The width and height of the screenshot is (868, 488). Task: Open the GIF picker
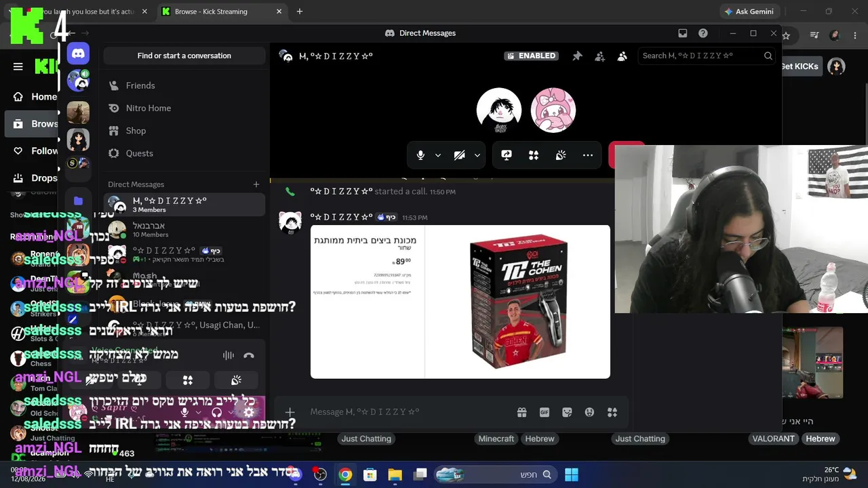tap(544, 412)
